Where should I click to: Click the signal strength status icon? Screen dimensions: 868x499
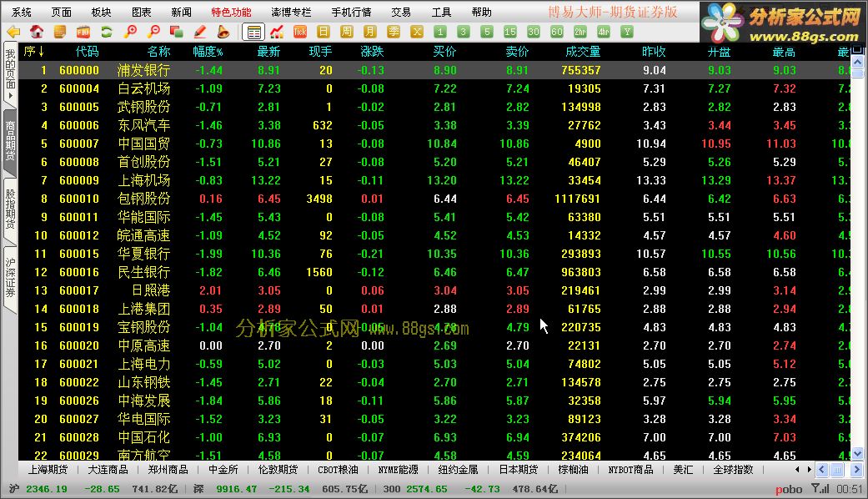click(x=820, y=488)
